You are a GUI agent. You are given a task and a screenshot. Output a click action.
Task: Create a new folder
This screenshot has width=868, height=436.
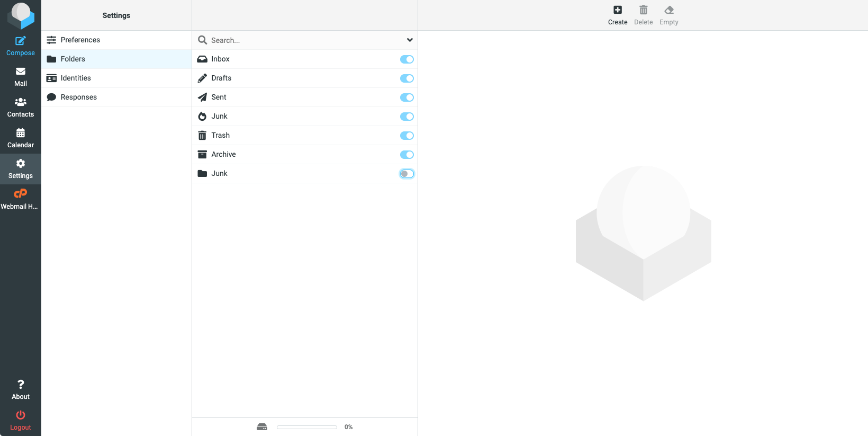[618, 15]
